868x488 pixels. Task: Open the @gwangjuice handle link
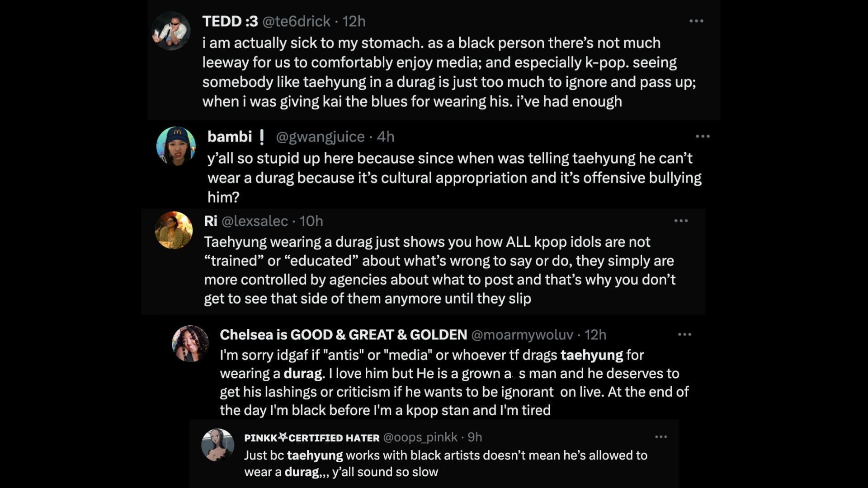(x=320, y=136)
